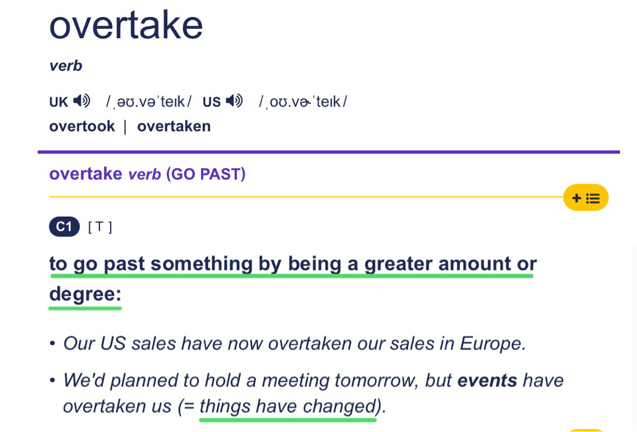
Task: Click the 'verb' part of speech label
Action: [66, 66]
